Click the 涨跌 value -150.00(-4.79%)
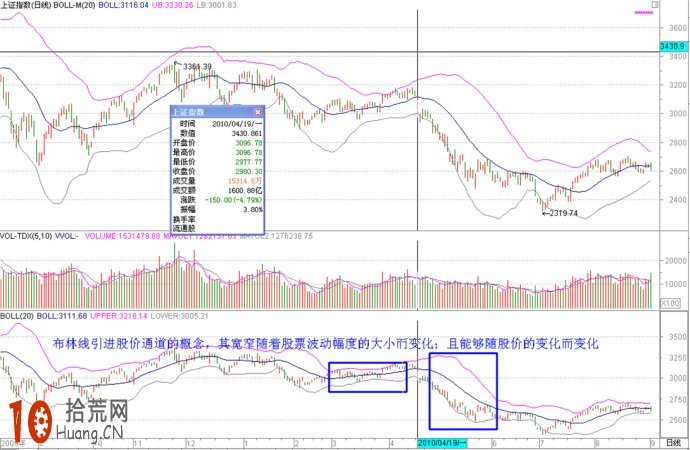 coord(233,200)
